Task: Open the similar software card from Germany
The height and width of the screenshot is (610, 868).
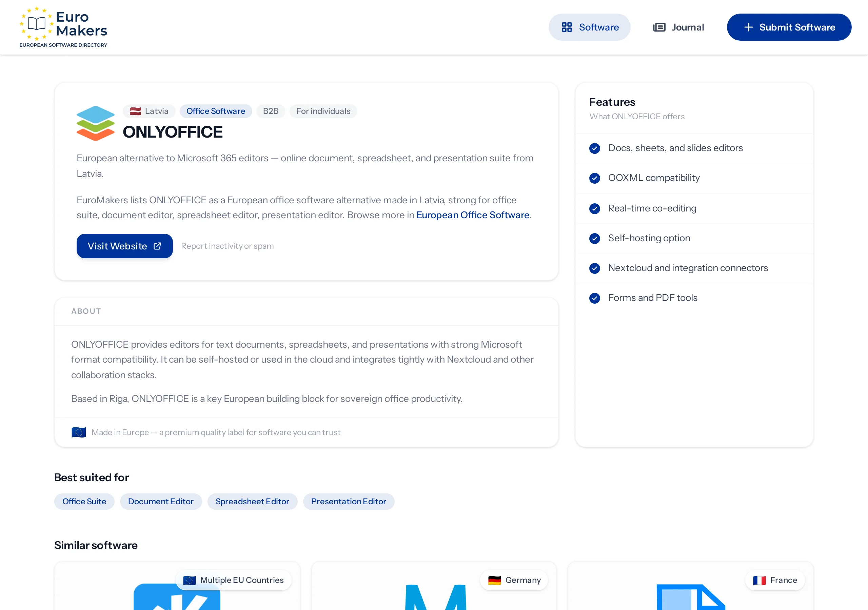Action: coord(434,586)
